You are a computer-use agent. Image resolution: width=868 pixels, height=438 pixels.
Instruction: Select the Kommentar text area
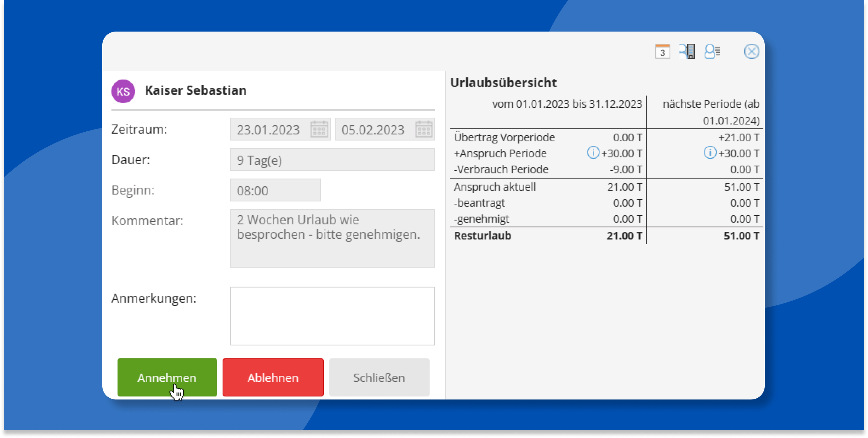point(332,238)
